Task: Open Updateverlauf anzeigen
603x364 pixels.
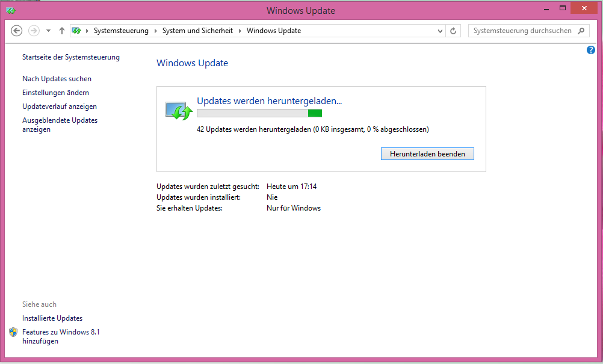Action: (x=60, y=106)
